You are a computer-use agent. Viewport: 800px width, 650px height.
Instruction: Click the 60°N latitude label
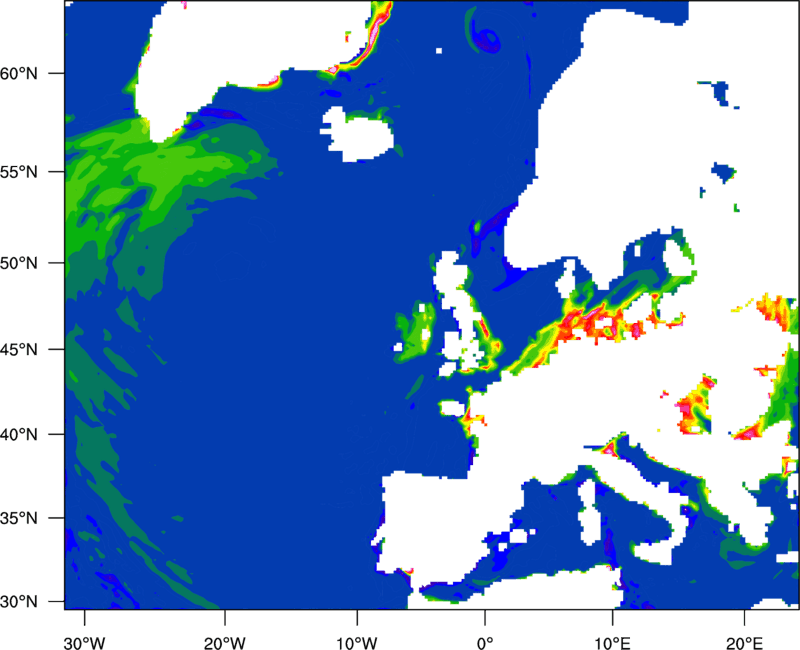[x=19, y=73]
